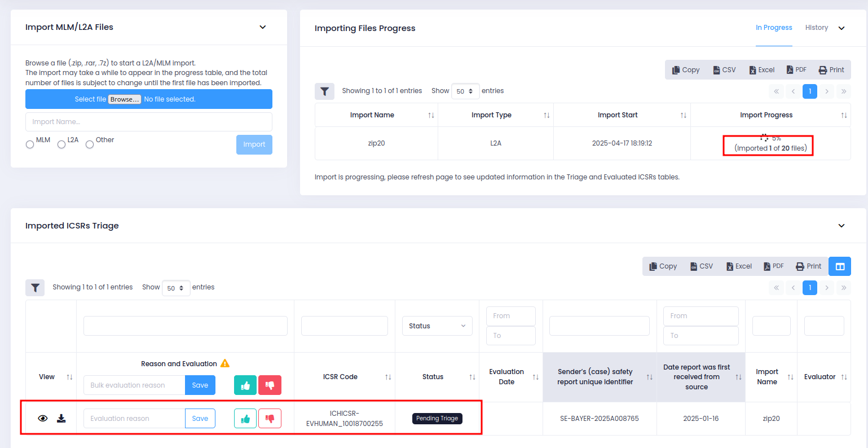
Task: Click filter icon in Importing Files Progress
Action: coord(324,91)
